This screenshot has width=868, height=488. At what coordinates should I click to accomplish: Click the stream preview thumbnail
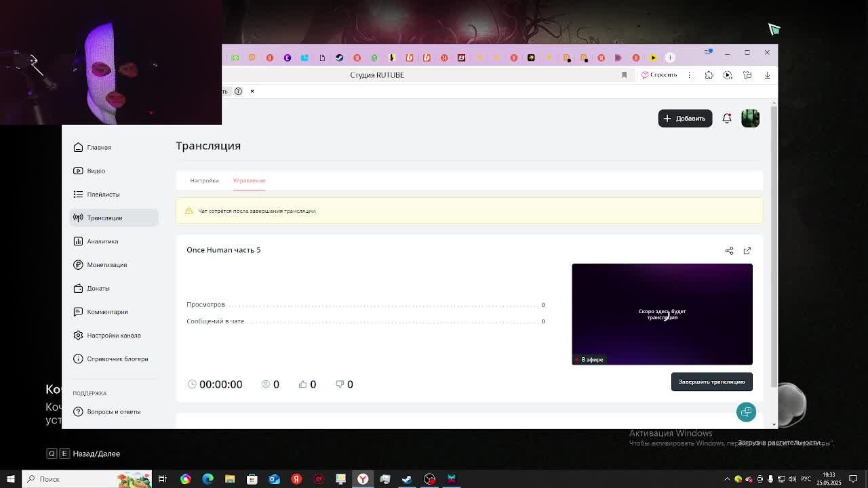(662, 314)
